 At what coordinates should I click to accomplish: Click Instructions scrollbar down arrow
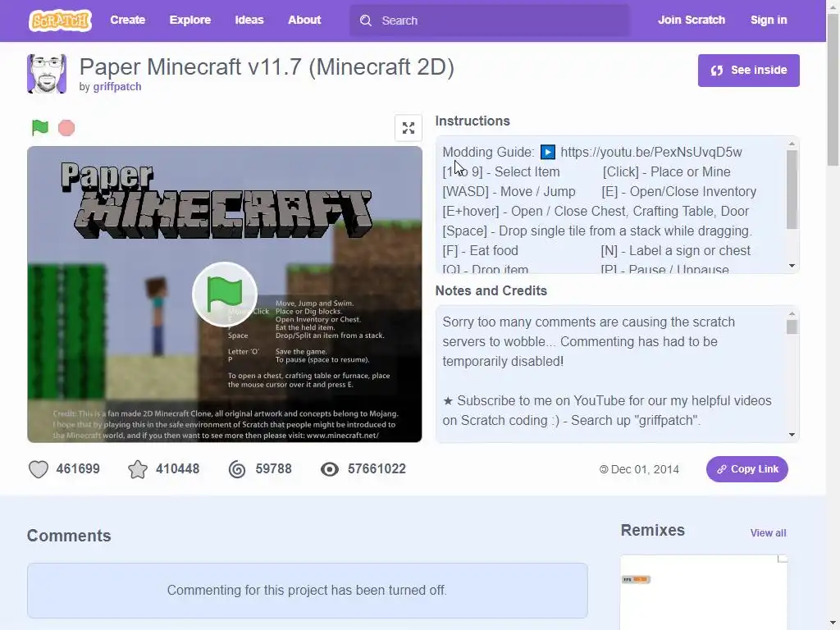point(792,266)
